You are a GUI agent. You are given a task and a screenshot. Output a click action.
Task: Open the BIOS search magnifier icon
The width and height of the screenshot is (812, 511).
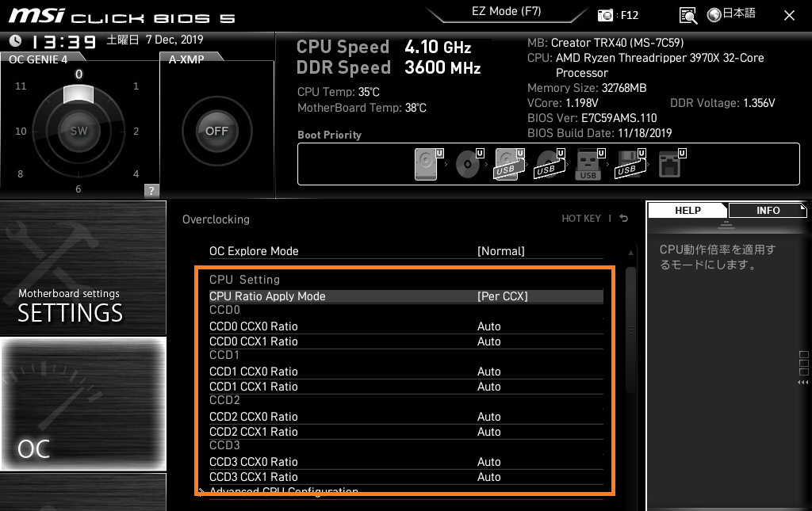688,16
